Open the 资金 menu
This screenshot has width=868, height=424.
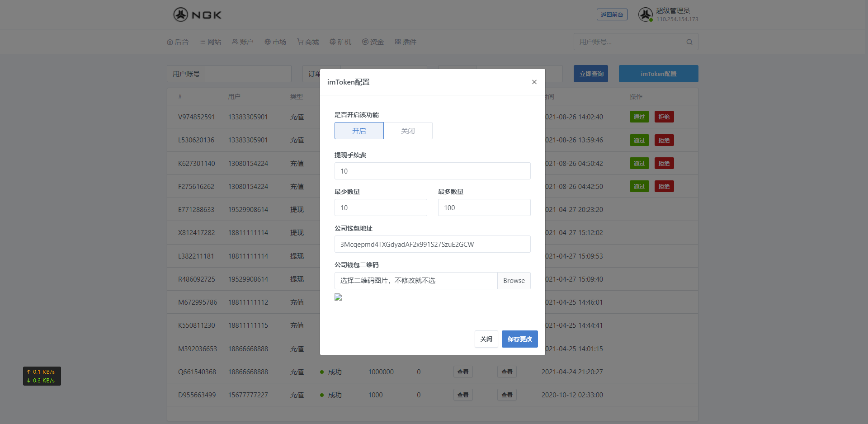[373, 42]
